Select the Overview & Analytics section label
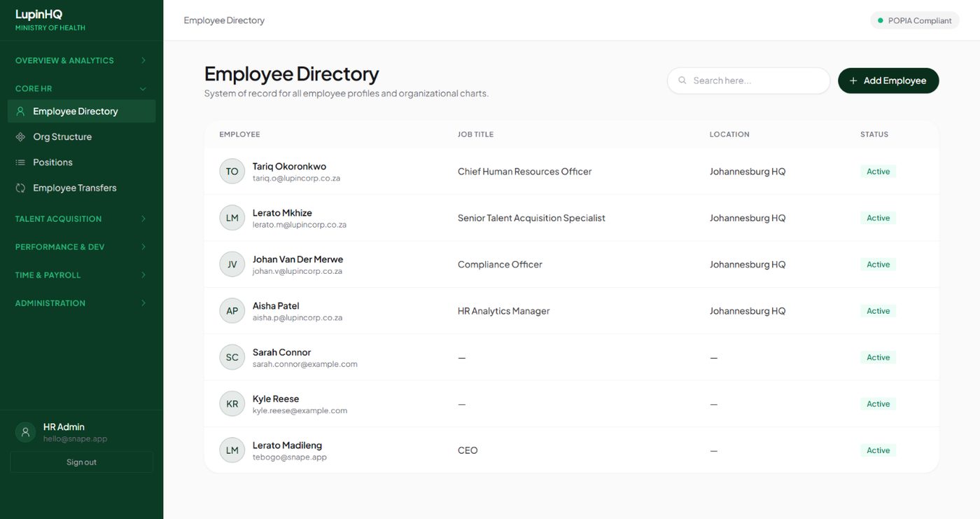Image resolution: width=980 pixels, height=519 pixels. point(64,60)
